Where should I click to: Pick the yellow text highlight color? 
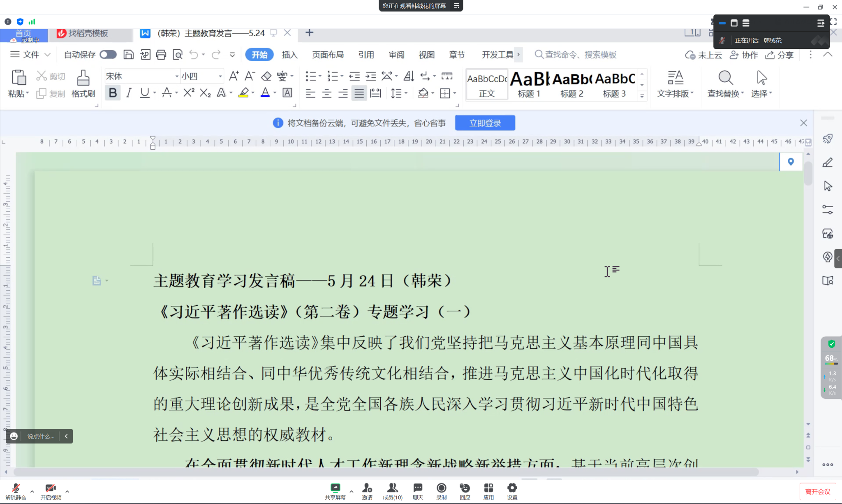click(x=243, y=93)
